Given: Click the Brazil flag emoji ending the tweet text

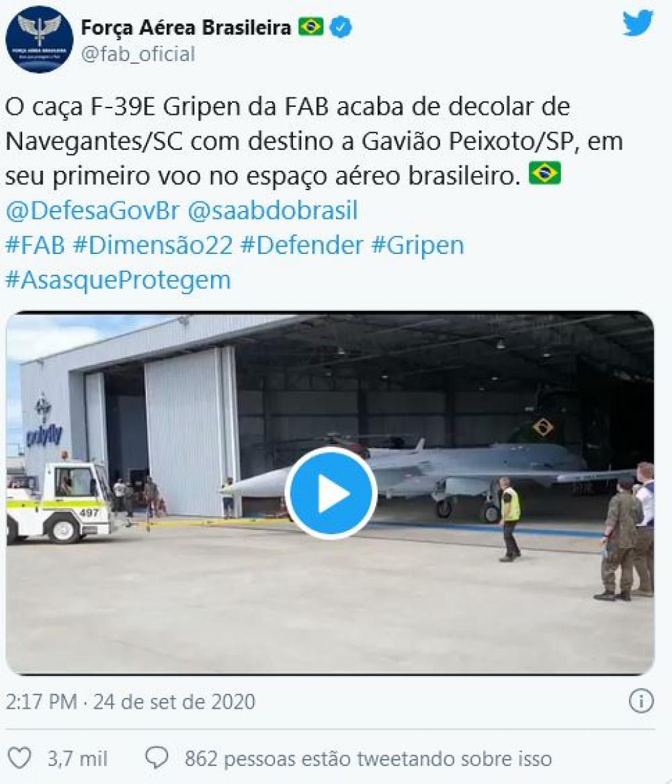Looking at the screenshot, I should click(x=545, y=173).
